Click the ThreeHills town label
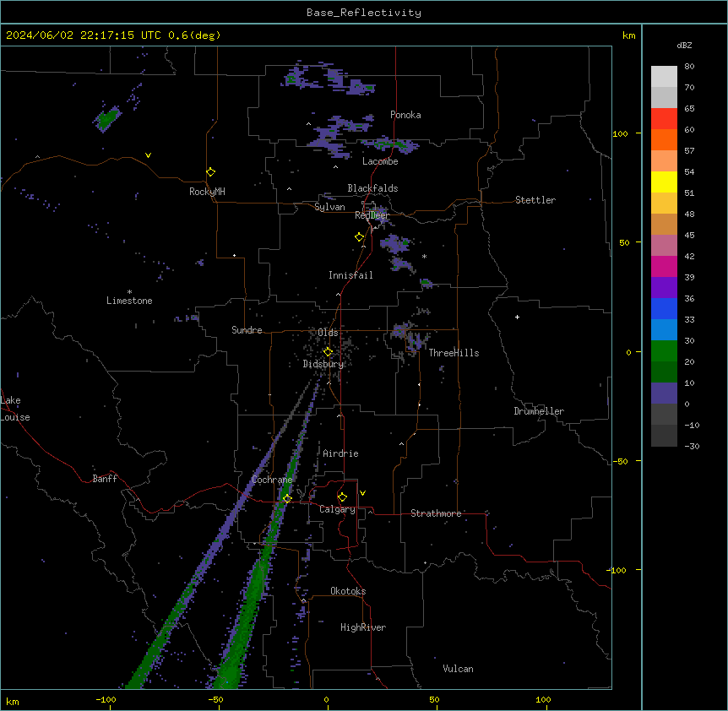 click(x=454, y=353)
